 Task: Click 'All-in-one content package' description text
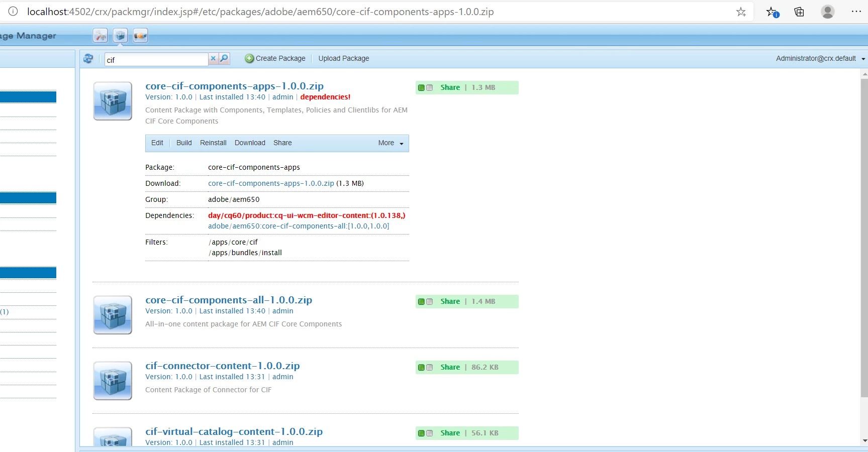[x=244, y=324]
